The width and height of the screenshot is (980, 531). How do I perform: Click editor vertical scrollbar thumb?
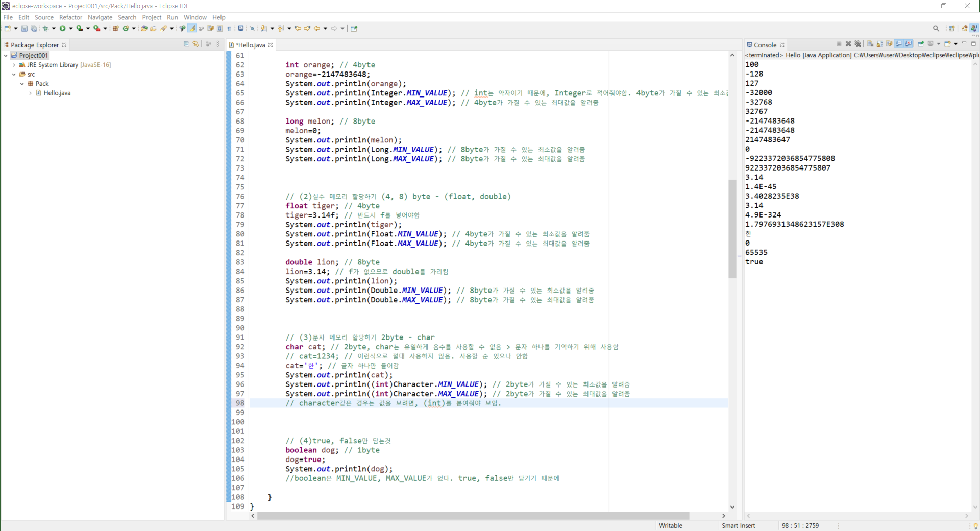pos(732,229)
